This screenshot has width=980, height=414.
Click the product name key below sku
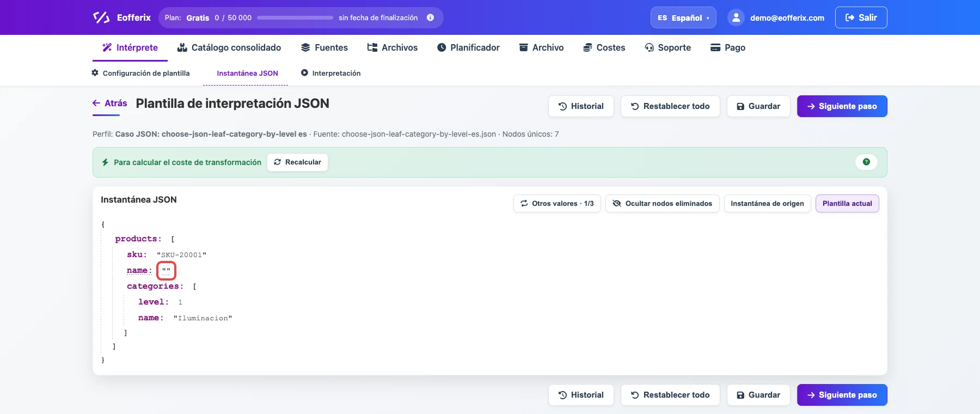pos(139,270)
